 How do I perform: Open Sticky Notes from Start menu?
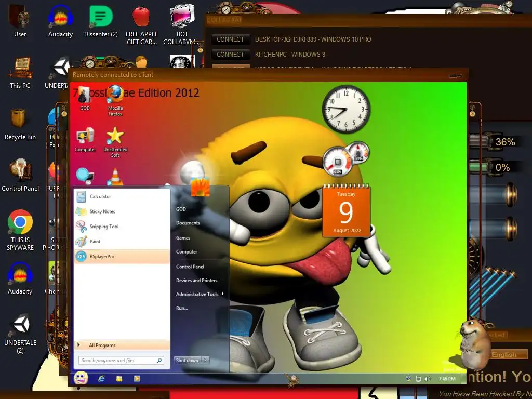(x=122, y=211)
